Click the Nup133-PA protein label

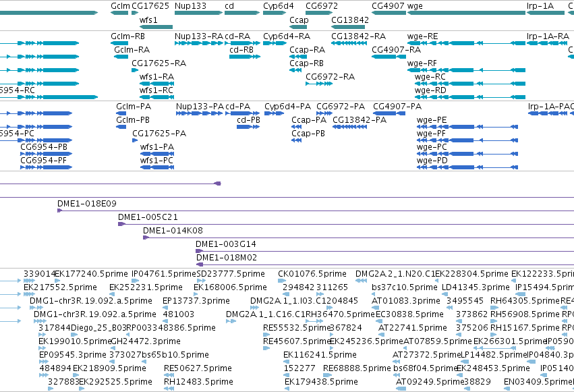click(200, 107)
